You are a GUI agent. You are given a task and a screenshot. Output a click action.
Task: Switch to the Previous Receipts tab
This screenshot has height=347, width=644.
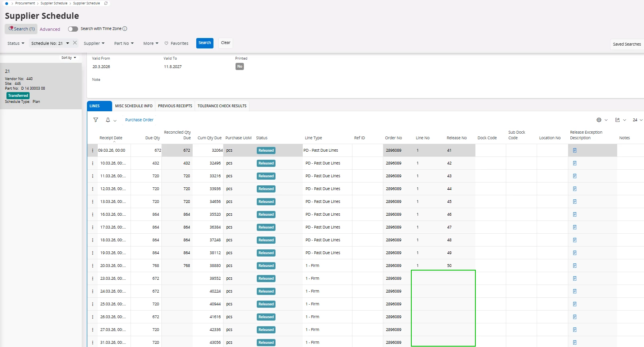click(175, 106)
